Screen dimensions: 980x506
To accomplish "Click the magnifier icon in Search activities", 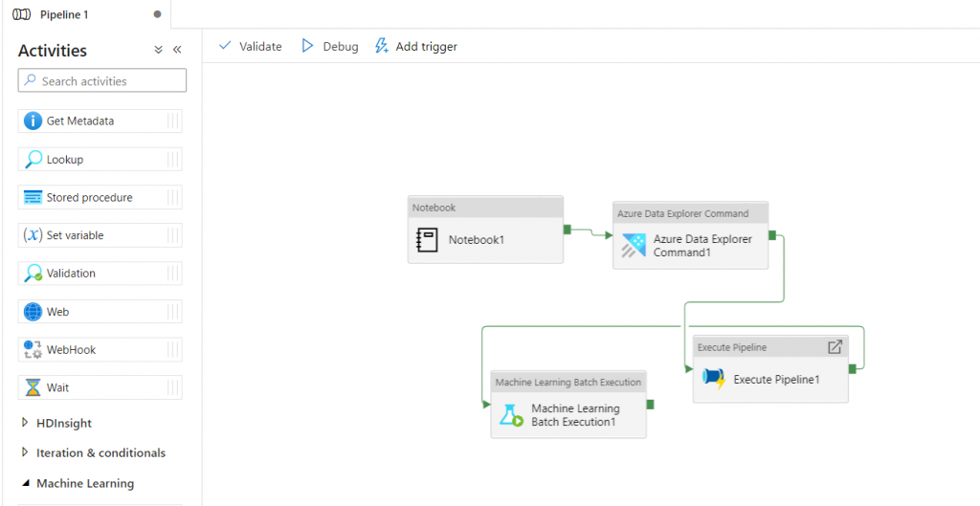I will 30,80.
